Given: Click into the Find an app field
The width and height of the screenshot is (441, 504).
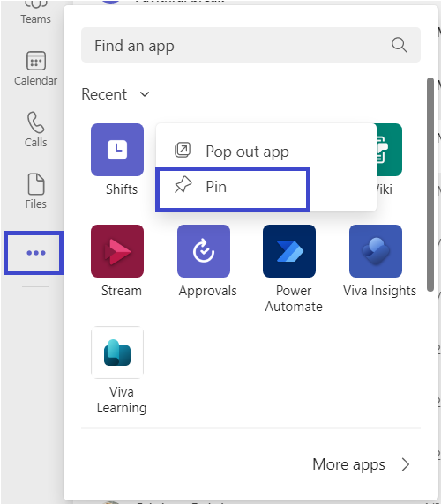Looking at the screenshot, I should [250, 45].
